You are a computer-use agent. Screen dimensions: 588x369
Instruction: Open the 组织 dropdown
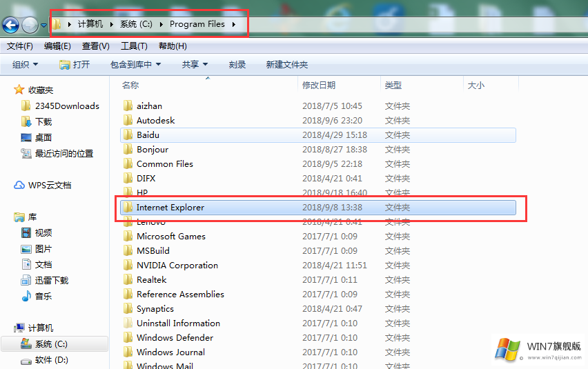pyautogui.click(x=25, y=64)
